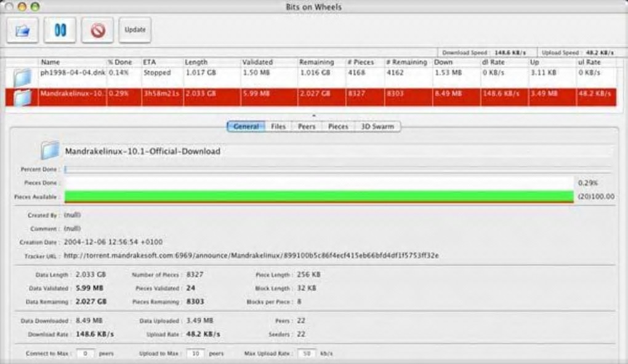Click the 3h58m21s ETA cell

[x=161, y=93]
